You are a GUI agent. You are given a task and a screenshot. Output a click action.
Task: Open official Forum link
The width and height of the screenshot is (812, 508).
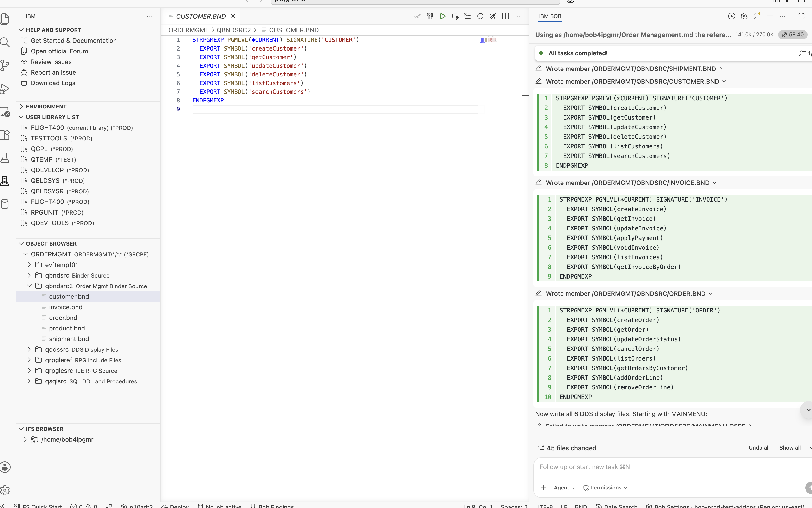coord(59,51)
